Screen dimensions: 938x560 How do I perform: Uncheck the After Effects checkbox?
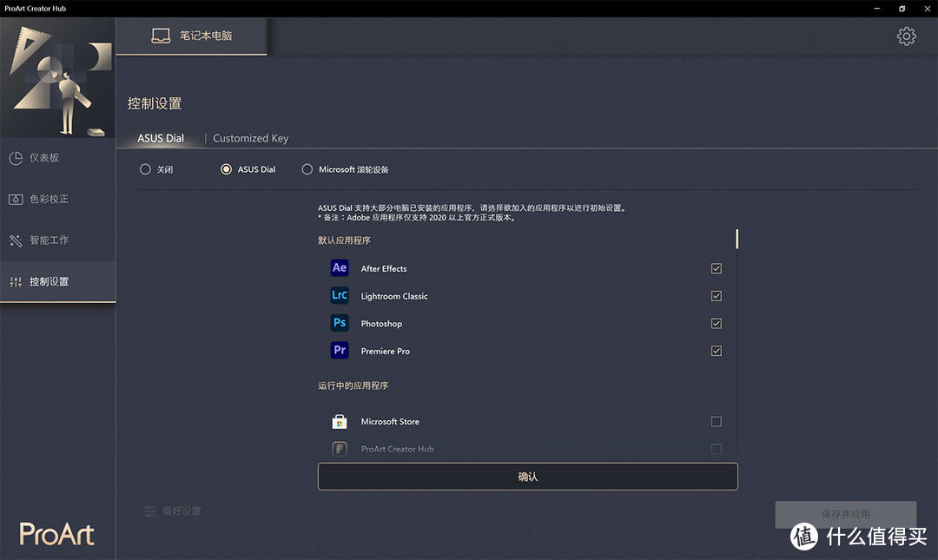click(716, 268)
